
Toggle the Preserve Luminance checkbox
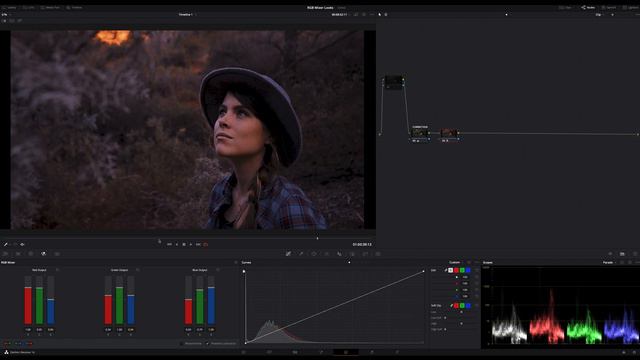207,344
